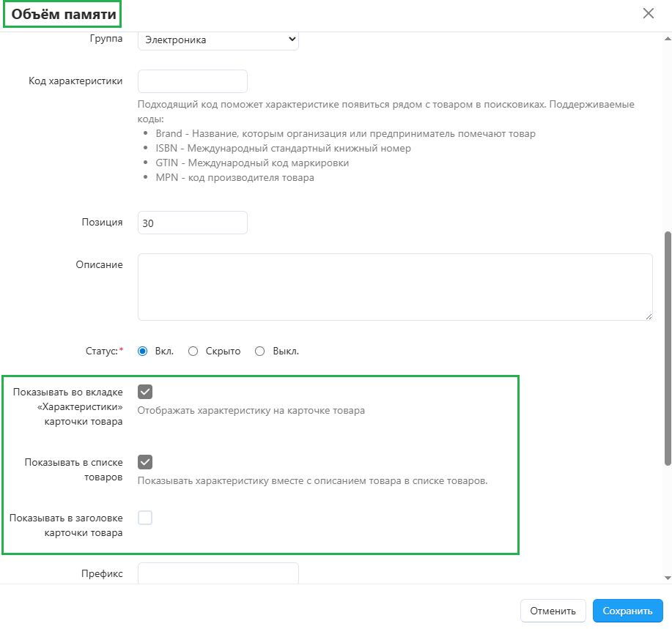This screenshot has width=672, height=629.
Task: Choose the Скрыто status option
Action: point(193,351)
